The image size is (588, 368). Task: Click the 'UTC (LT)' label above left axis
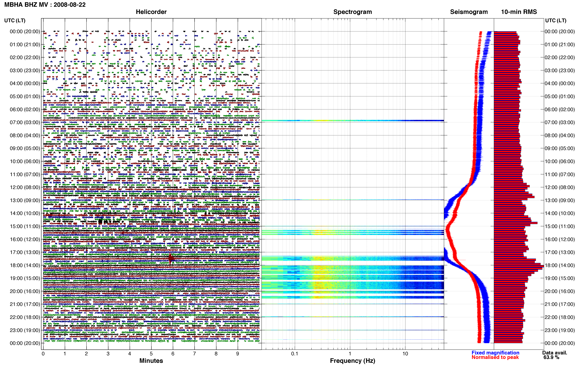tap(15, 20)
